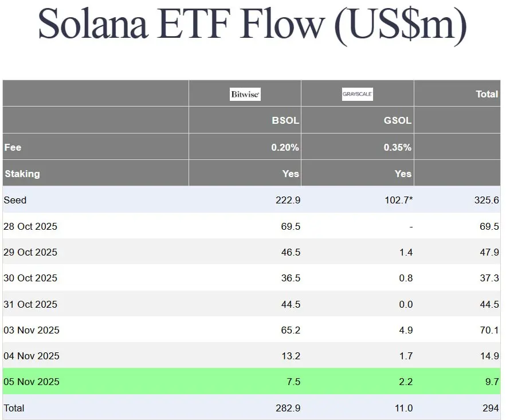Select the highlighted 05 Nov 2025 row label
506x420 pixels.
[31, 382]
